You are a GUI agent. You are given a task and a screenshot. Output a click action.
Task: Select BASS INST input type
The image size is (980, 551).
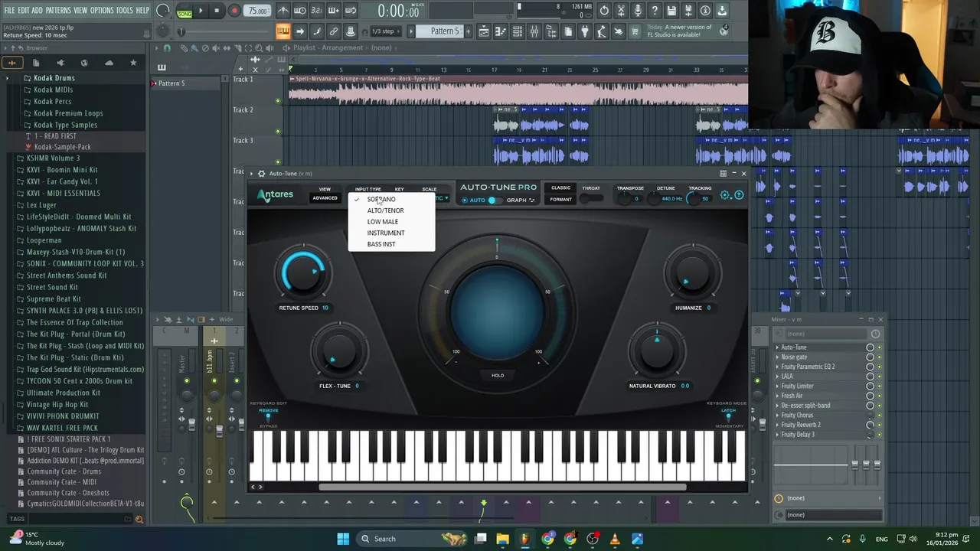click(381, 244)
